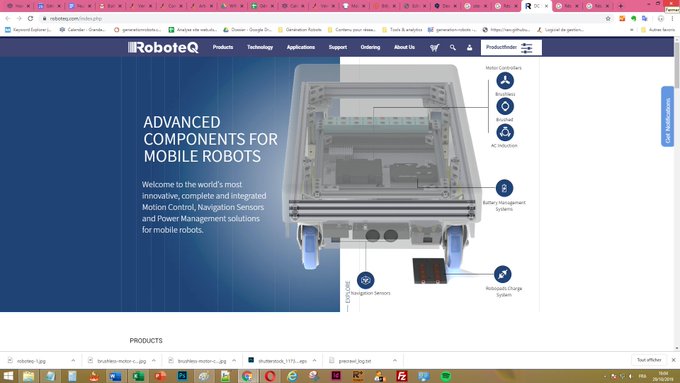Reload the page with refresh button
Viewport: 680px width, 383px height.
(30, 19)
